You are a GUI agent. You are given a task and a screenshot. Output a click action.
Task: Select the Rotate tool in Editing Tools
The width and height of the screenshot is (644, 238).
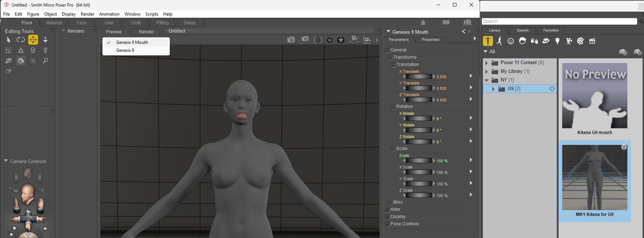(21, 40)
